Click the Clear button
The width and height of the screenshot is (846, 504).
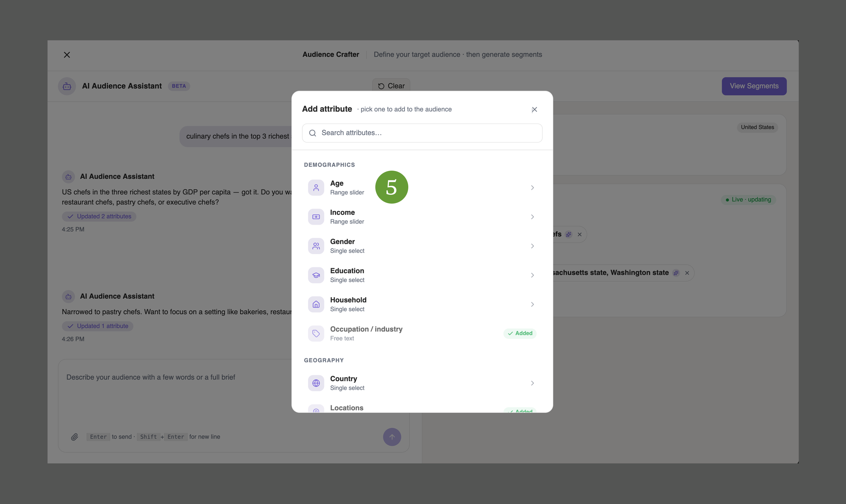tap(391, 86)
